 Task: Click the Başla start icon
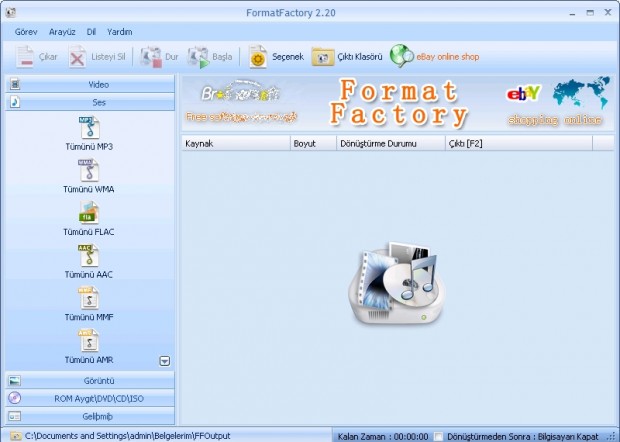coord(198,57)
